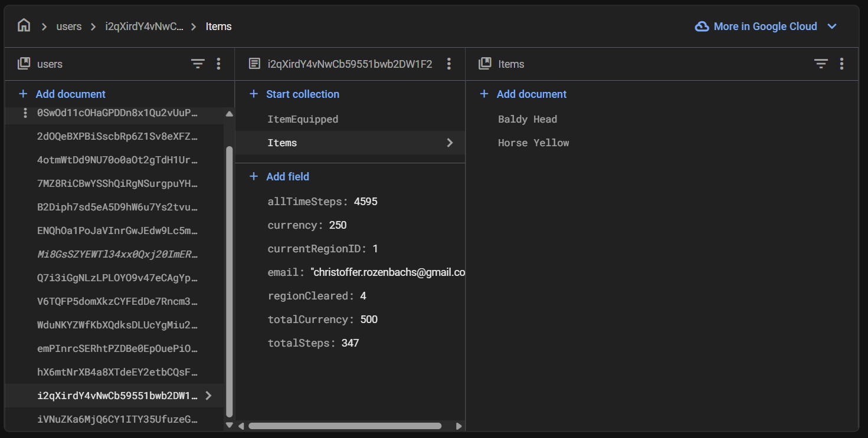Open the Horse Yellow document
The image size is (868, 438).
(x=533, y=143)
